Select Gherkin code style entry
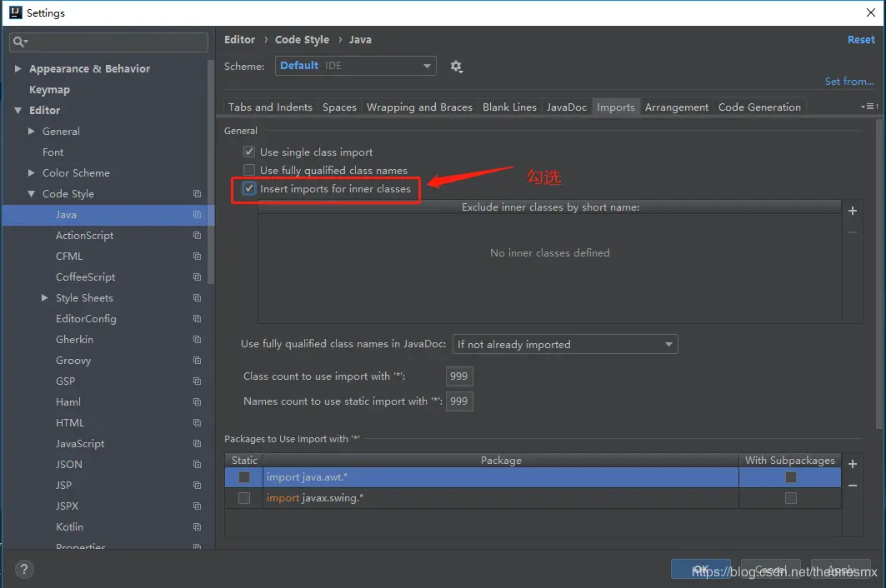 coord(74,340)
